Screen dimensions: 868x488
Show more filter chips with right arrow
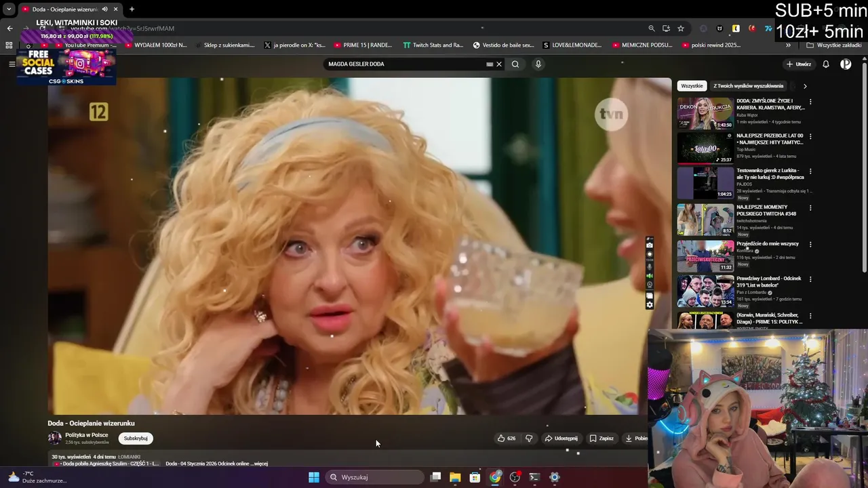805,86
